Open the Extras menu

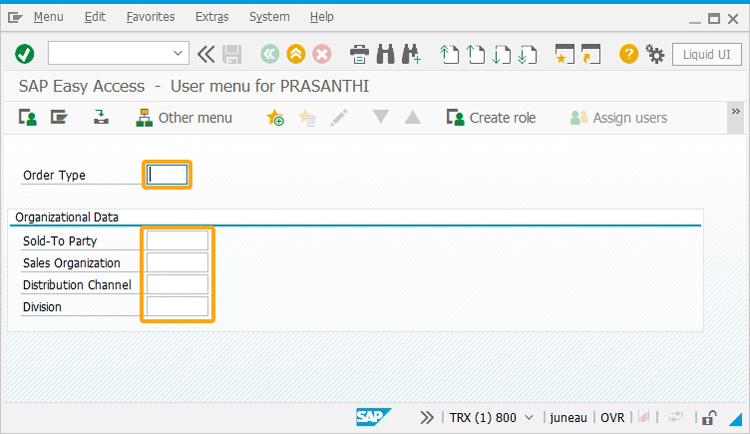coord(212,17)
